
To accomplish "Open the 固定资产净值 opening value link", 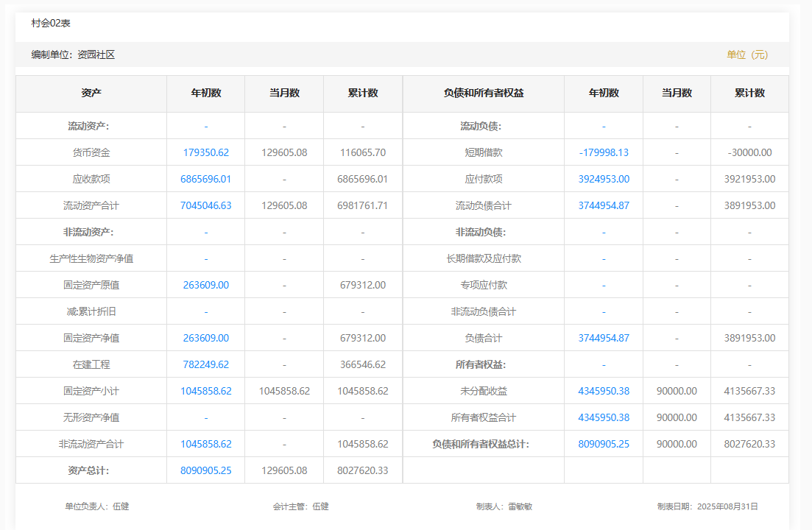I will pos(205,338).
